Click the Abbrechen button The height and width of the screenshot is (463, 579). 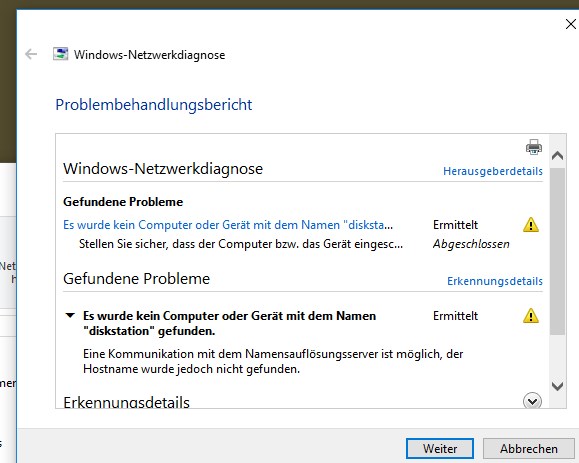click(x=529, y=449)
